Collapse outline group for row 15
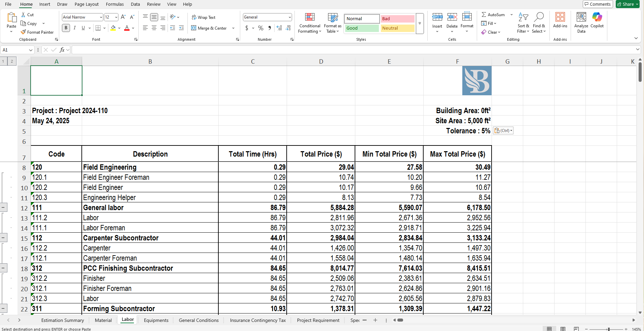The height and width of the screenshot is (331, 644). [3, 238]
